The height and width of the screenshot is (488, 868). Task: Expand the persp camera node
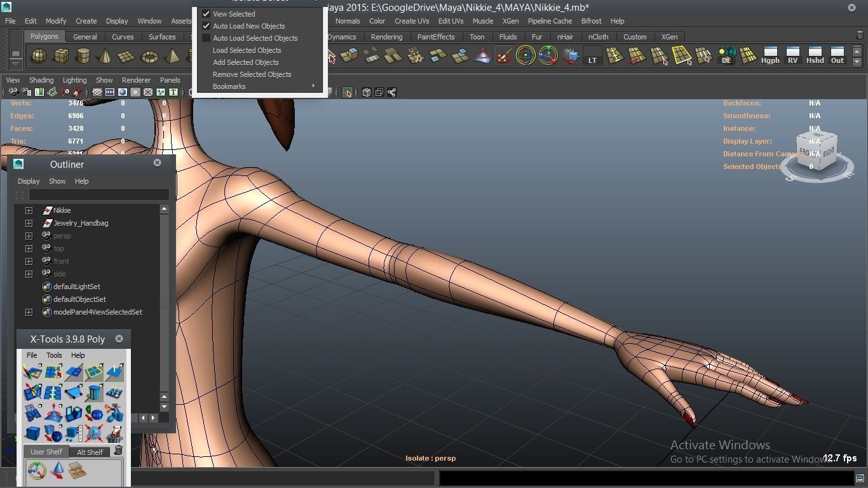29,236
